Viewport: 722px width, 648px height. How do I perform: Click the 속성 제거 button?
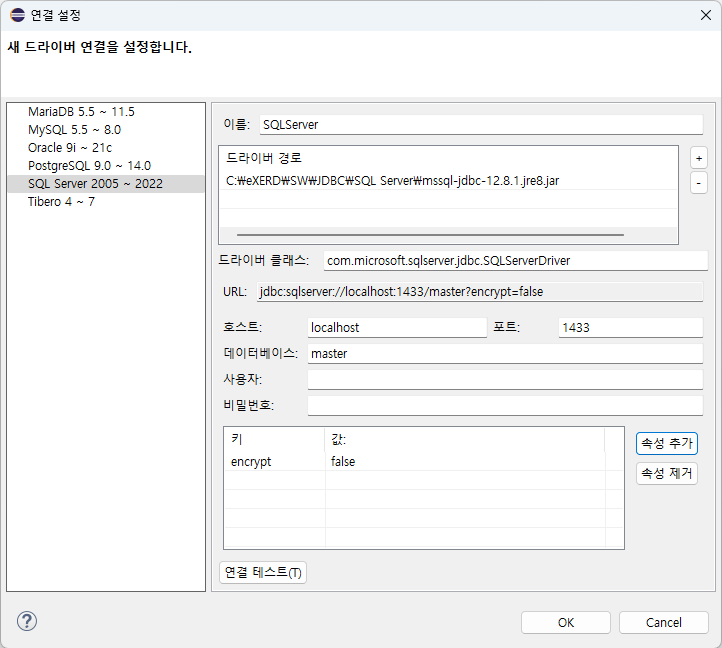(667, 473)
